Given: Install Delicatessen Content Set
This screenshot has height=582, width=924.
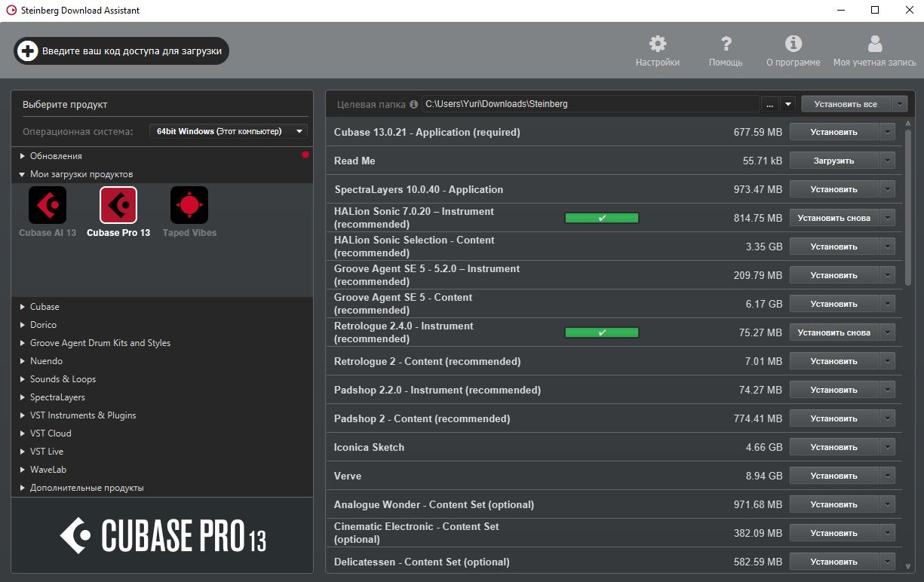Looking at the screenshot, I should click(x=834, y=562).
